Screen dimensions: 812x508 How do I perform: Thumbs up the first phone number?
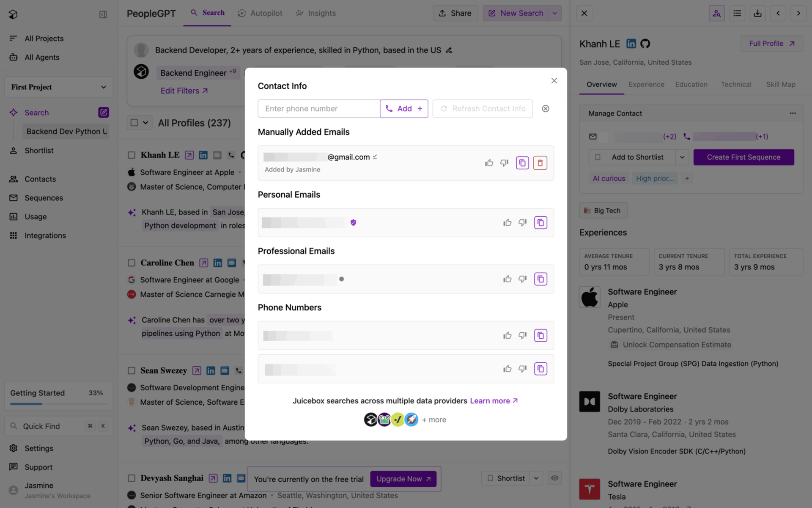click(x=507, y=335)
